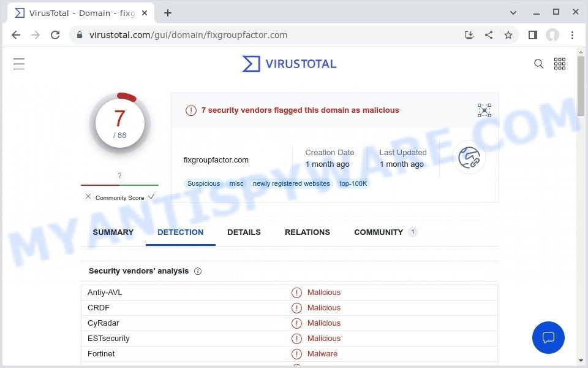Click the top-100K tag
Image resolution: width=588 pixels, height=368 pixels.
tap(353, 183)
